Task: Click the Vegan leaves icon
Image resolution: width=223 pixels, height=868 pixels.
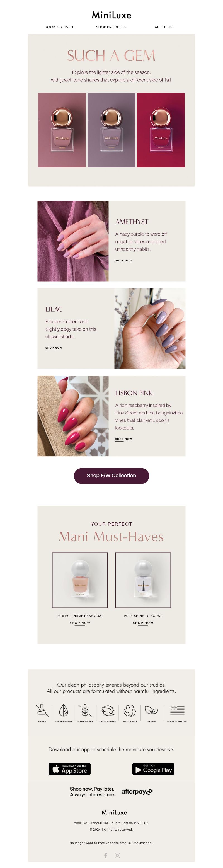Action: click(x=151, y=710)
